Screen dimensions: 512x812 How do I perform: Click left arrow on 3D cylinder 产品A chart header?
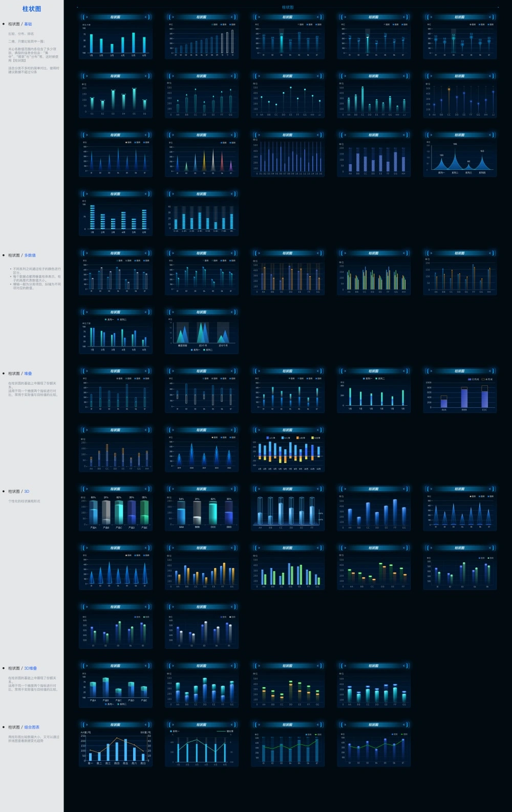pos(86,489)
